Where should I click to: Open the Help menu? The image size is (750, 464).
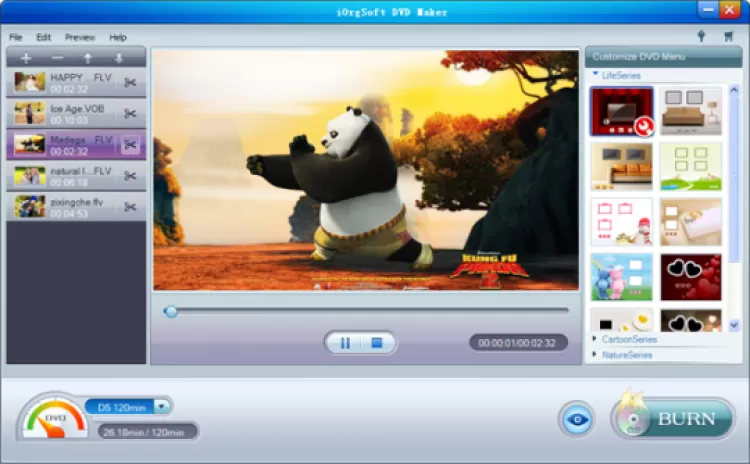118,37
